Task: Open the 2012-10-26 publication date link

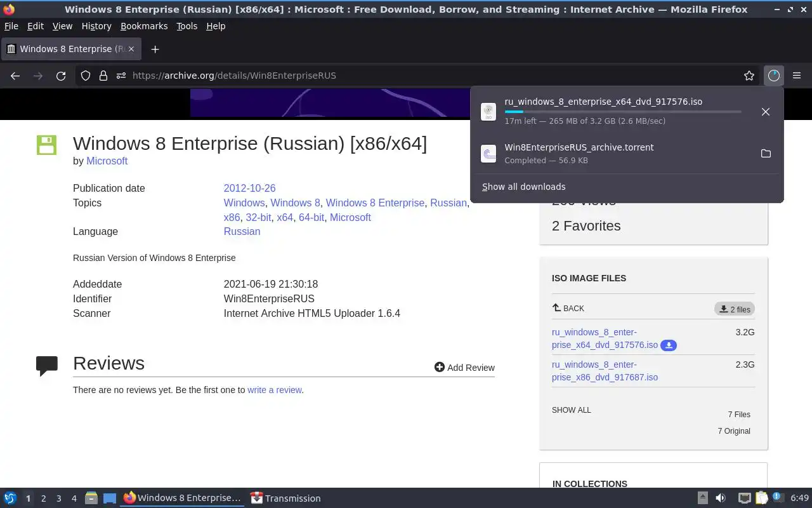Action: point(249,189)
